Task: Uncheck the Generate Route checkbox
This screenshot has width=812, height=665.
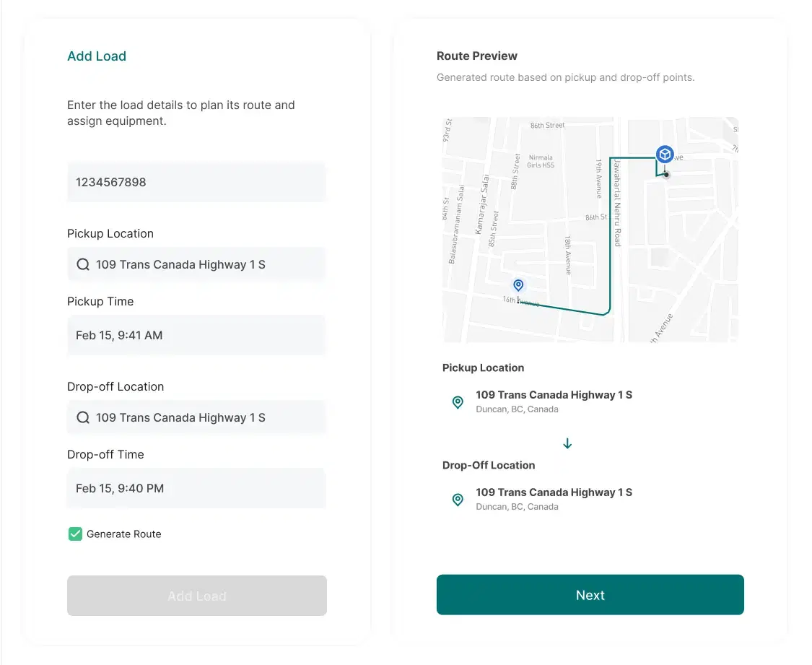Action: click(75, 534)
